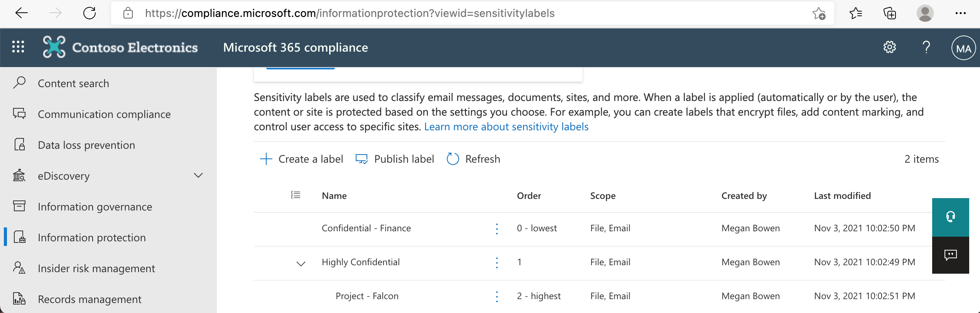This screenshot has width=980, height=313.
Task: Collapse the Highly Confidential label row
Action: pyautogui.click(x=301, y=263)
